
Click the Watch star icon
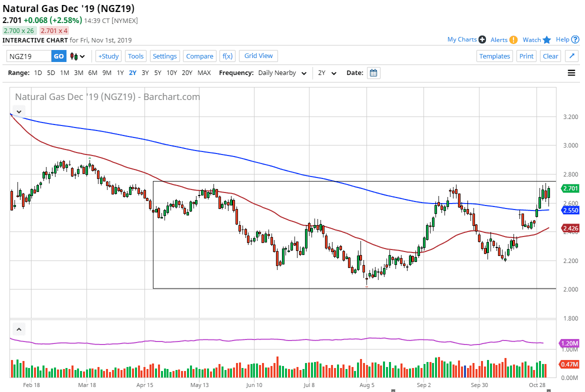[546, 40]
